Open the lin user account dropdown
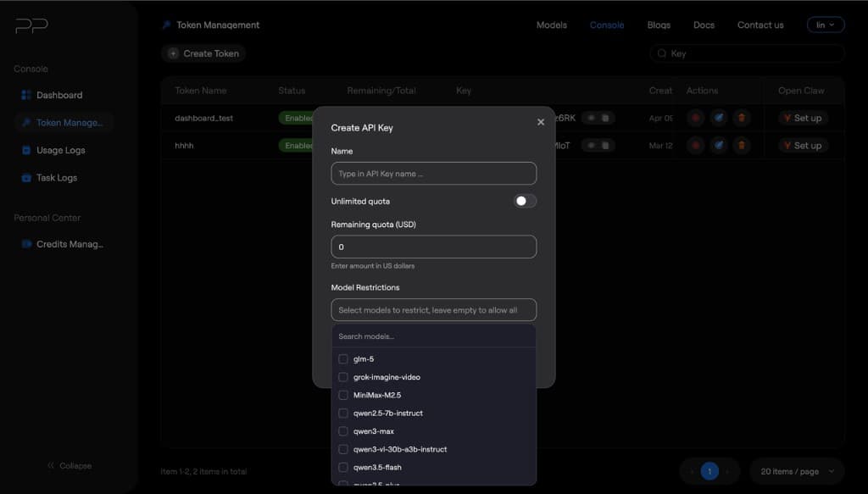 click(826, 25)
